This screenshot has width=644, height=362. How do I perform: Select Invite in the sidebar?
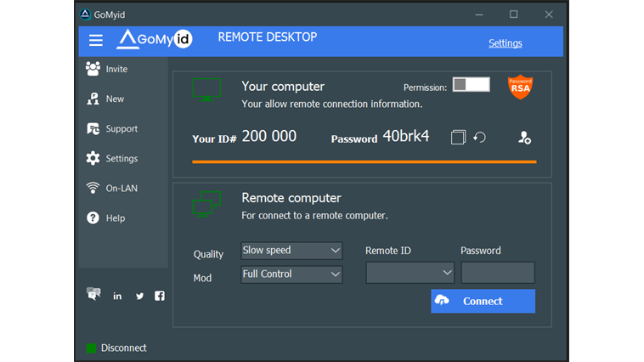click(x=107, y=69)
